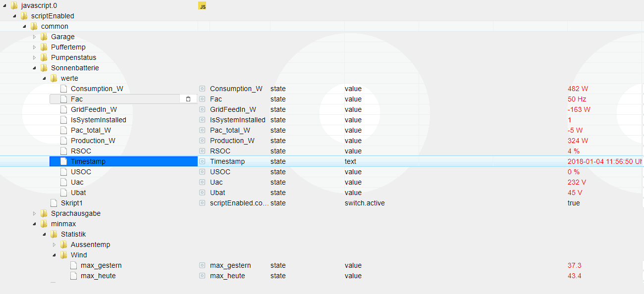Select the highlighted Timestamp tree item
This screenshot has width=644, height=294.
pyautogui.click(x=123, y=161)
